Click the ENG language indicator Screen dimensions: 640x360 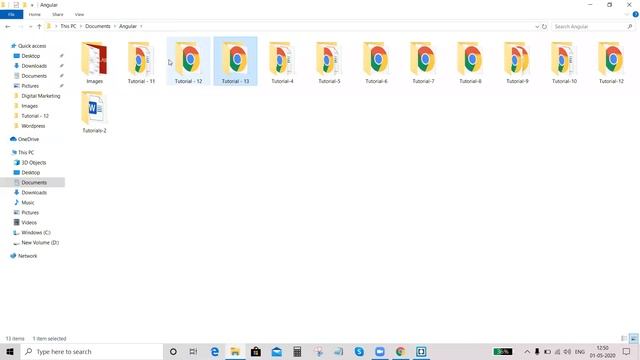click(580, 351)
